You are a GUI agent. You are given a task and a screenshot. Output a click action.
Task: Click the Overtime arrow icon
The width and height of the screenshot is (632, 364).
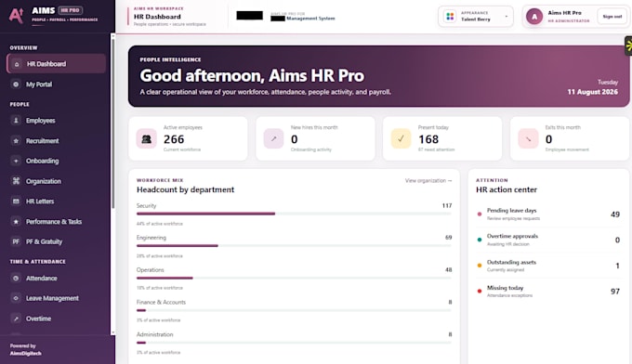pyautogui.click(x=16, y=318)
